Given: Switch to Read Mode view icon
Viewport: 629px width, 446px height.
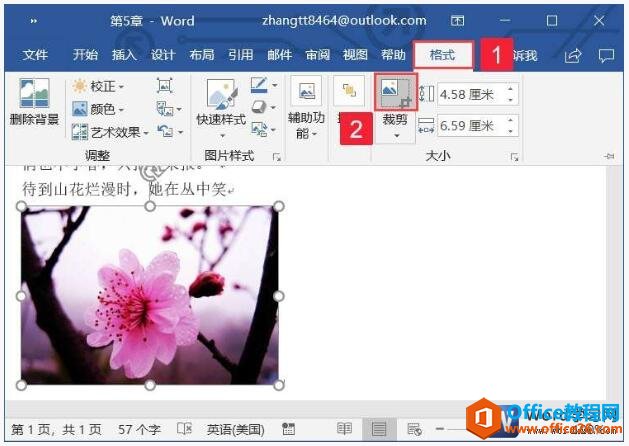Looking at the screenshot, I should 344,428.
